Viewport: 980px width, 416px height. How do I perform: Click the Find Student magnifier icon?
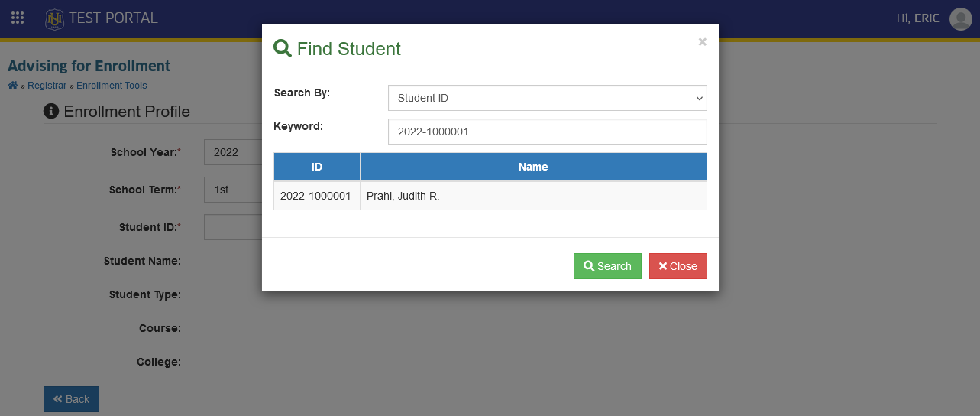tap(283, 49)
